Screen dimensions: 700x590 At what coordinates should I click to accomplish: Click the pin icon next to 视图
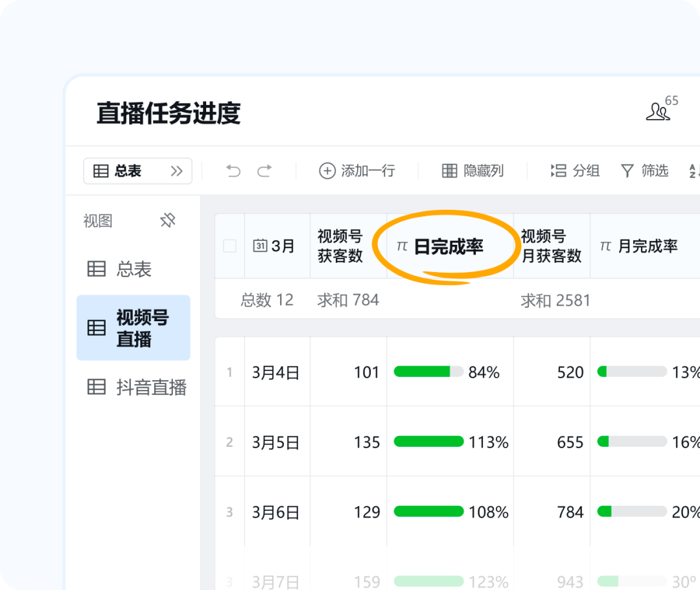[167, 220]
